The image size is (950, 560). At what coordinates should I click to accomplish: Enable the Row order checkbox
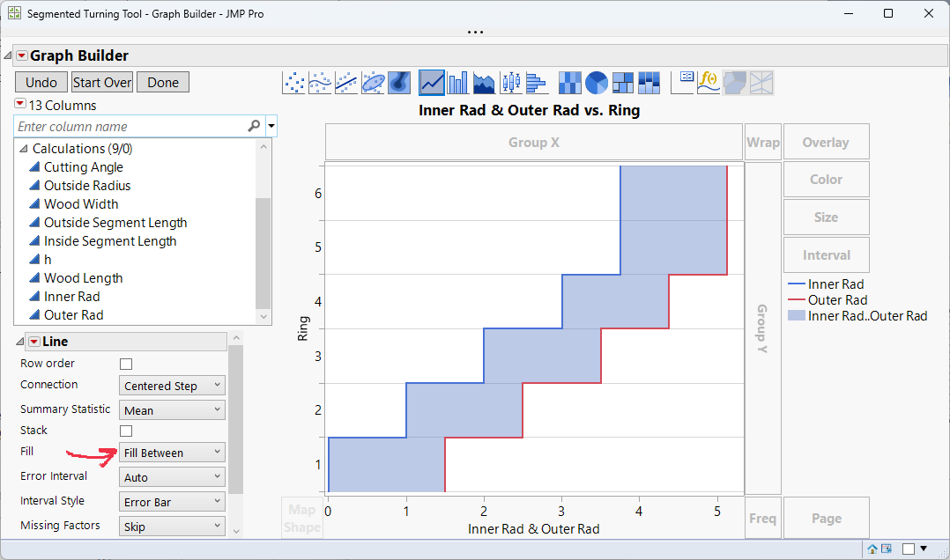click(x=125, y=363)
